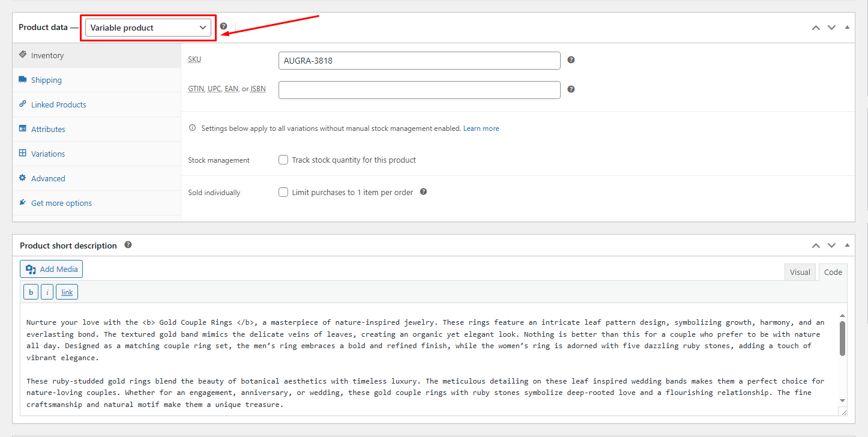Image resolution: width=868 pixels, height=437 pixels.
Task: Click the info icon before settings notice
Action: [x=193, y=128]
